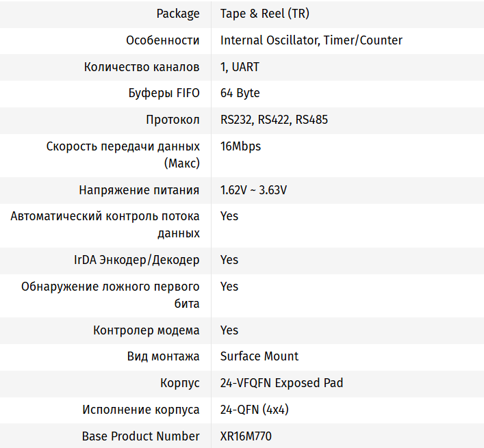This screenshot has width=484, height=448.
Task: Click the Package label
Action: pos(178,14)
